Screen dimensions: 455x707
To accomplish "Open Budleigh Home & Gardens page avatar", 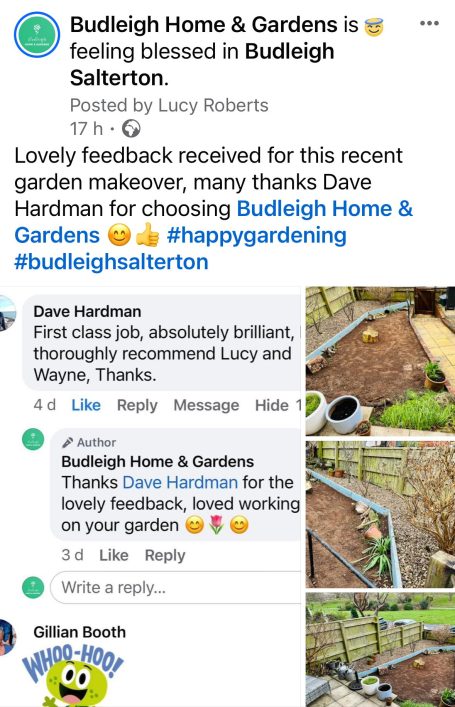I will [x=37, y=35].
